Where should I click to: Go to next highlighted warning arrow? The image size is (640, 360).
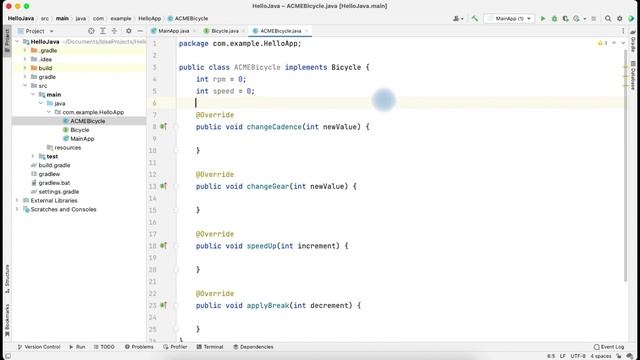click(x=623, y=43)
